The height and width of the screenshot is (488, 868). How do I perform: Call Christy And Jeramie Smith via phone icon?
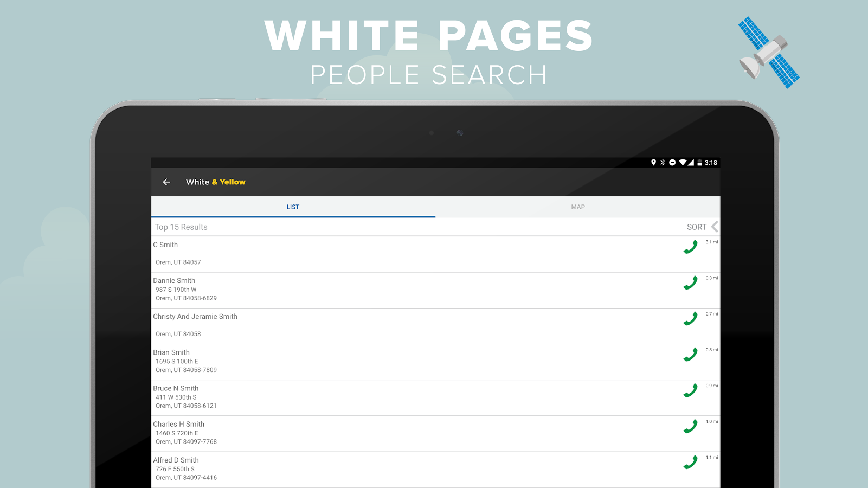coord(690,319)
